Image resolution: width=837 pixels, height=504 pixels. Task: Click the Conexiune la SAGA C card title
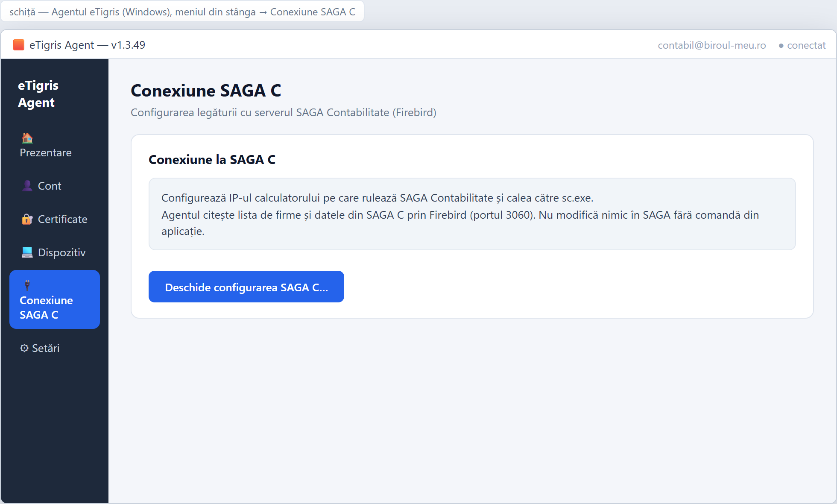pyautogui.click(x=212, y=159)
